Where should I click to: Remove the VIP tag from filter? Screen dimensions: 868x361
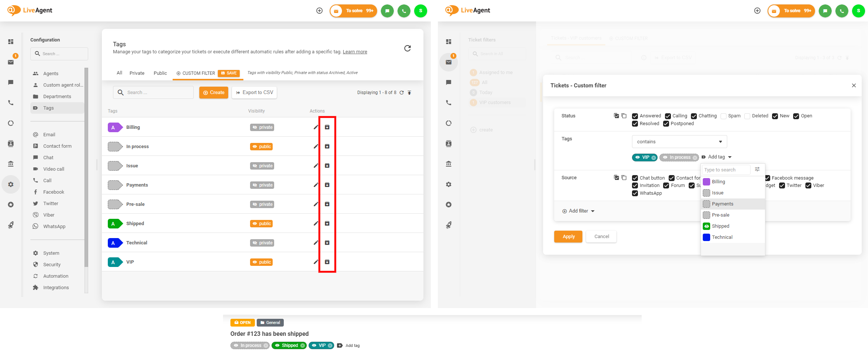[654, 158]
